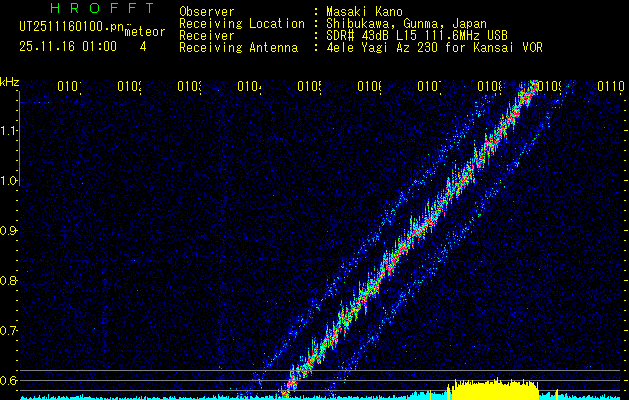The width and height of the screenshot is (629, 400).
Task: Click the 0110 time axis marker
Action: (611, 86)
